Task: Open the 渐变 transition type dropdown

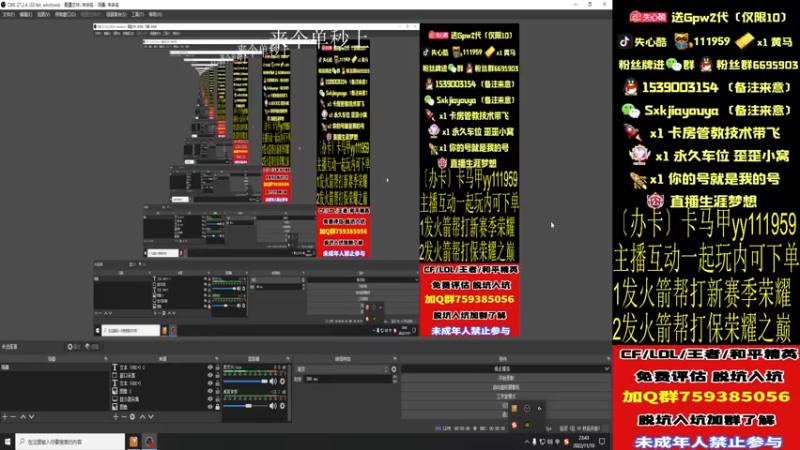Action: pos(342,369)
